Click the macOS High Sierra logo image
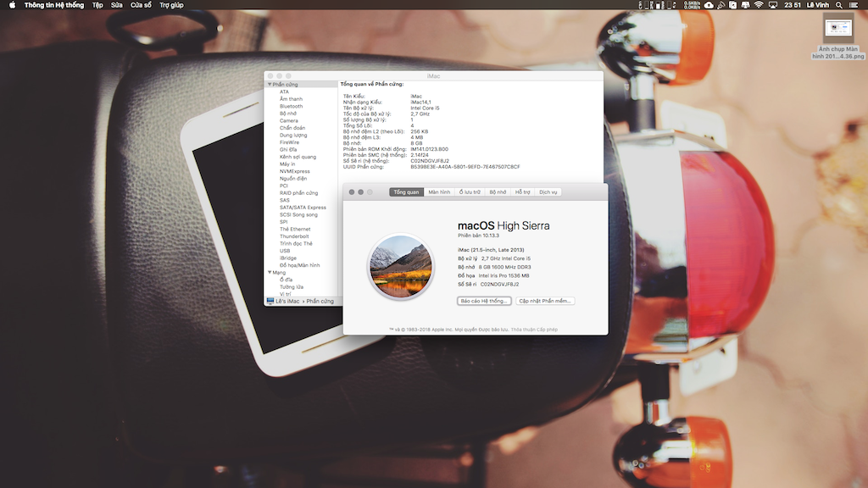 [x=400, y=266]
